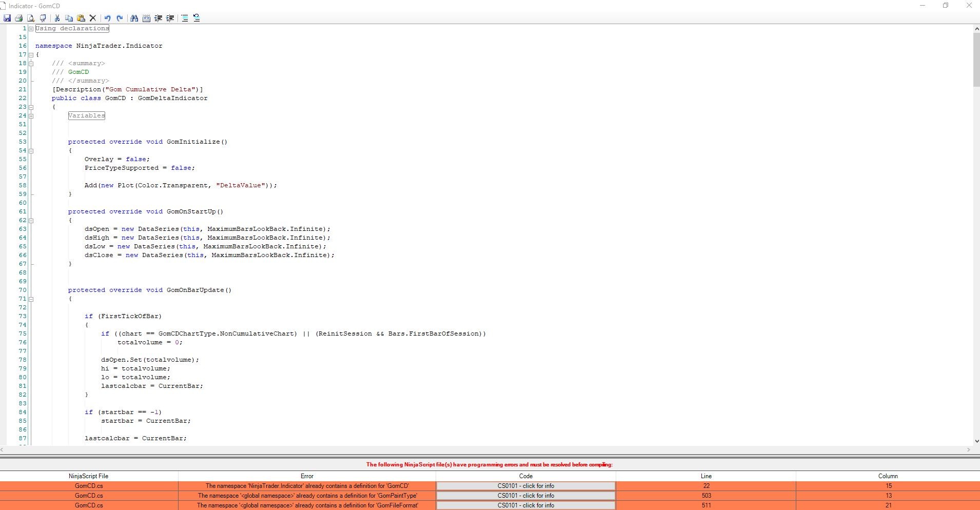The width and height of the screenshot is (980, 510).
Task: Click the Code column header
Action: click(x=526, y=476)
